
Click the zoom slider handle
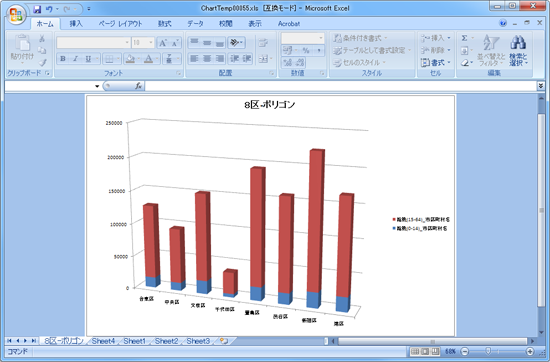click(x=488, y=351)
